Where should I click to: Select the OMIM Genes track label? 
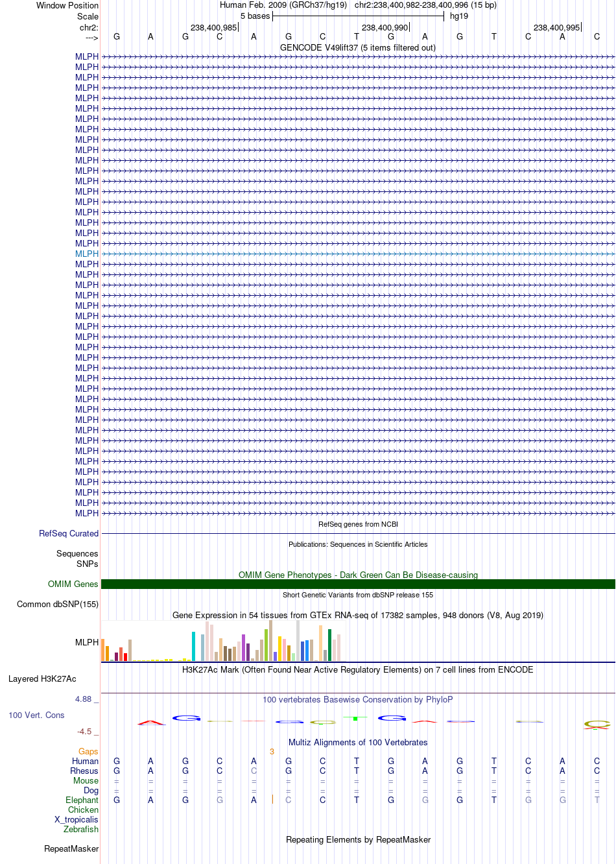73,584
